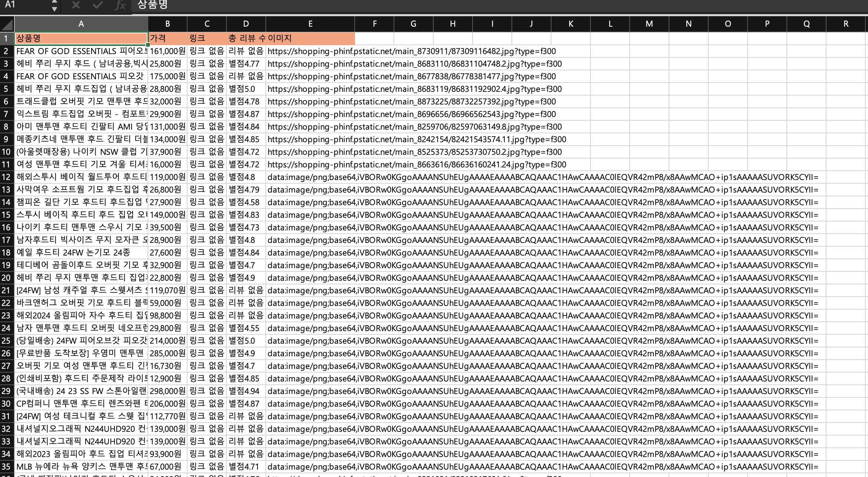Image resolution: width=868 pixels, height=477 pixels.
Task: Click the confirm checkmark formula entry icon
Action: pos(98,5)
